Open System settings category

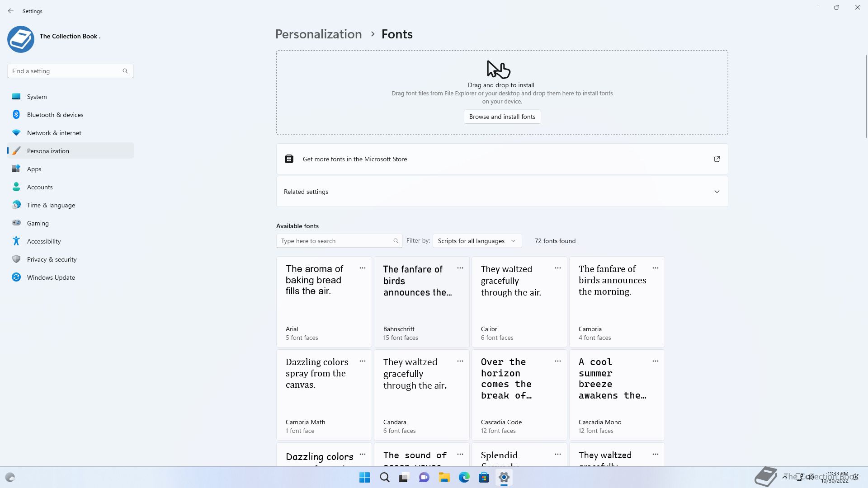point(71,97)
